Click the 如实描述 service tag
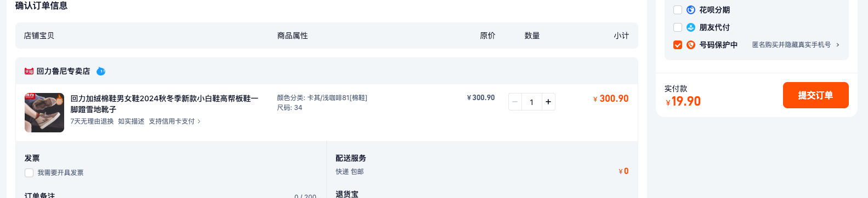The height and width of the screenshot is (198, 868). pyautogui.click(x=131, y=121)
